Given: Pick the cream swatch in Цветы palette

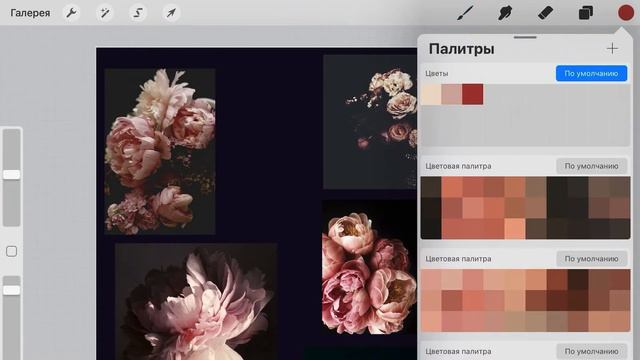Looking at the screenshot, I should coord(431,94).
